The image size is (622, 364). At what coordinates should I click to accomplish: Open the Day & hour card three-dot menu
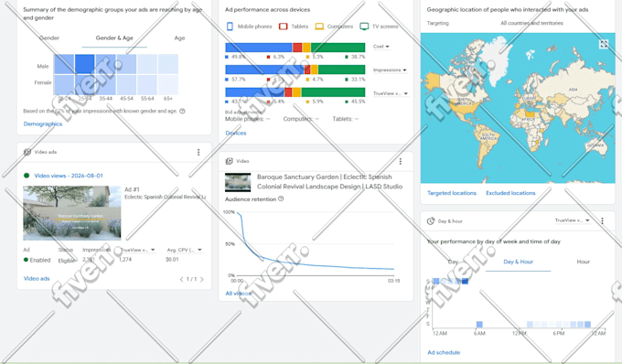[x=602, y=220]
